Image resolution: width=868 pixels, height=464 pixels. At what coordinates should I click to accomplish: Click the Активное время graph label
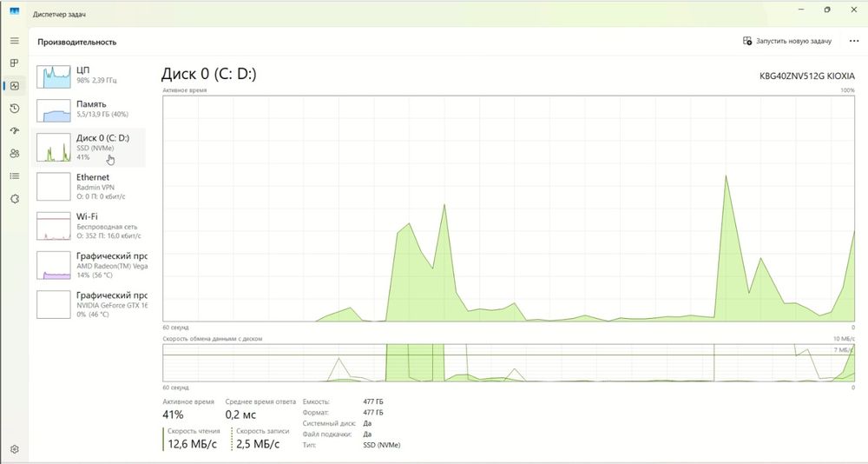(x=184, y=90)
